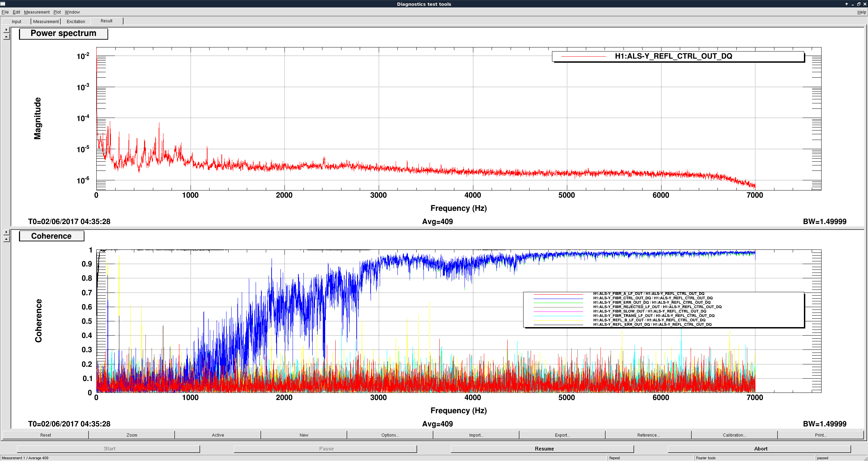Click the H1:ALS-Y_REFL_CTRL_OUT_DQ legend in power spectrum

[678, 56]
